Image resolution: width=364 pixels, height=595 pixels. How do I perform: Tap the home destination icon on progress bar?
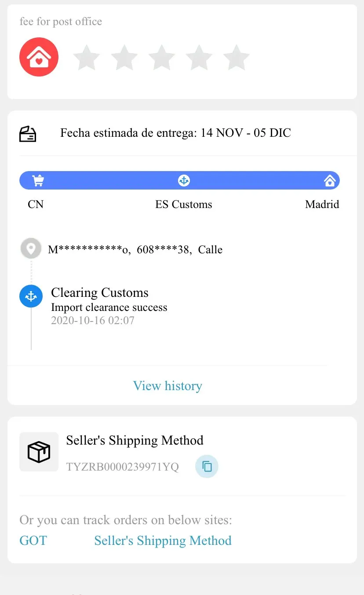pyautogui.click(x=330, y=180)
